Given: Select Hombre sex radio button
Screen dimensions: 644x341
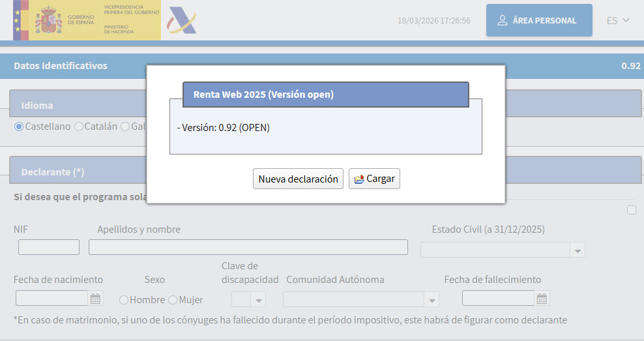Looking at the screenshot, I should click(x=124, y=300).
